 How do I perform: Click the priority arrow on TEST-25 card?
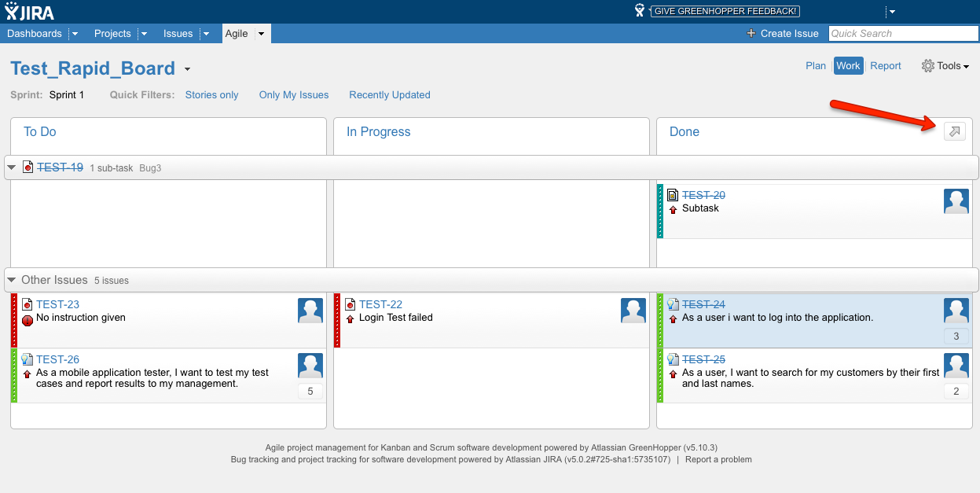click(673, 373)
